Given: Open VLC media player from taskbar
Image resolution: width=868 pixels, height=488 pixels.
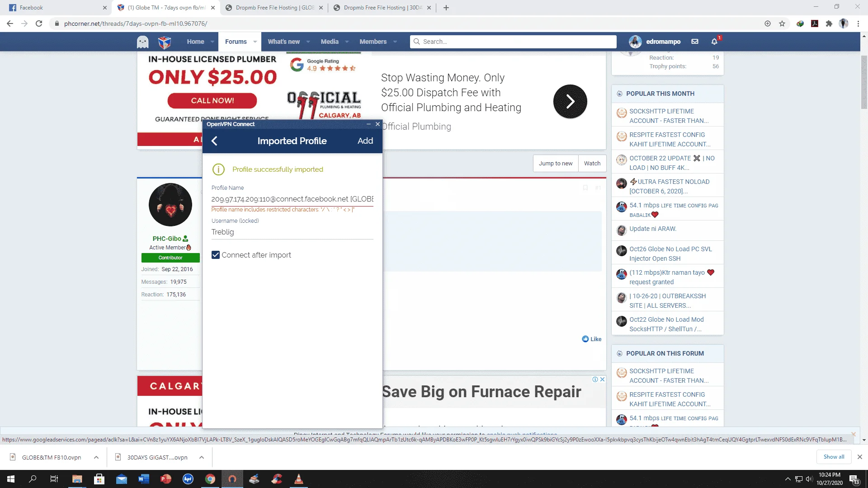Looking at the screenshot, I should coord(299,479).
